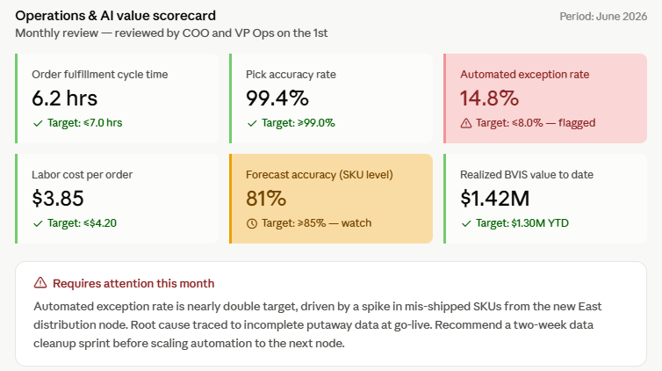
Task: Click the checkmark icon under Order fulfillment cycle time
Action: point(38,123)
